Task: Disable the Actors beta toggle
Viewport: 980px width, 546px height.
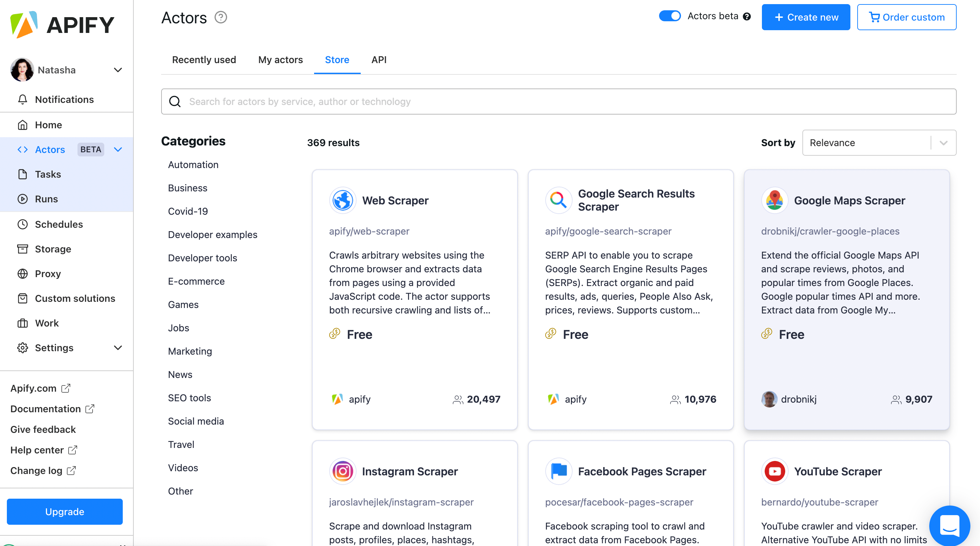Action: point(669,16)
